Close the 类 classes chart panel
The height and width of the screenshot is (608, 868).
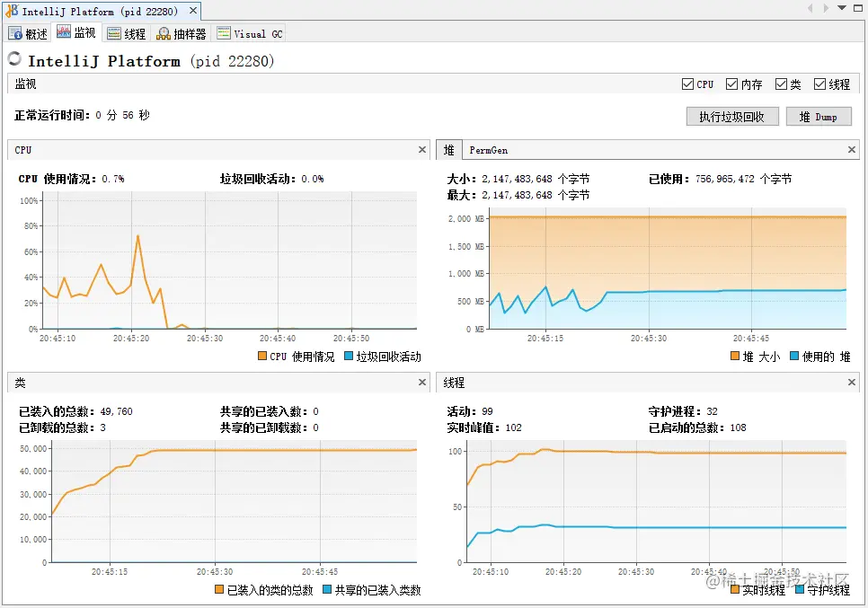(x=422, y=383)
